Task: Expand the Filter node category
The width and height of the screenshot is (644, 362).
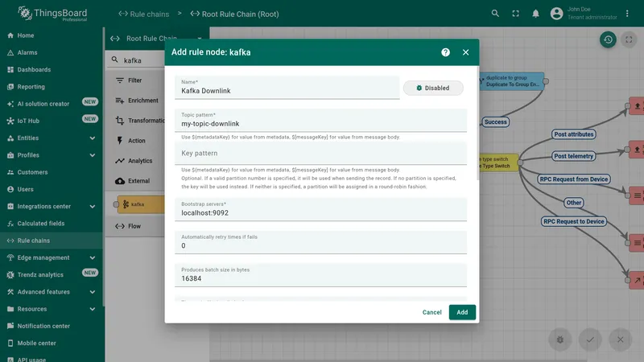Action: (135, 80)
